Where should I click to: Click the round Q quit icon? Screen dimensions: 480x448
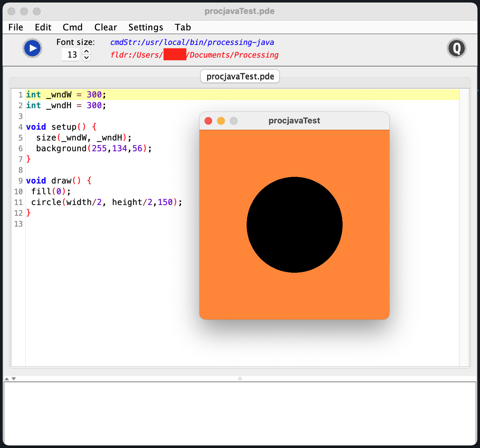[x=456, y=48]
